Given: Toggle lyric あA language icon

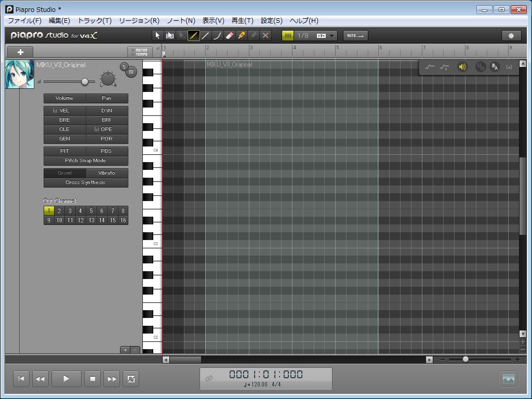Looking at the screenshot, I should point(495,67).
